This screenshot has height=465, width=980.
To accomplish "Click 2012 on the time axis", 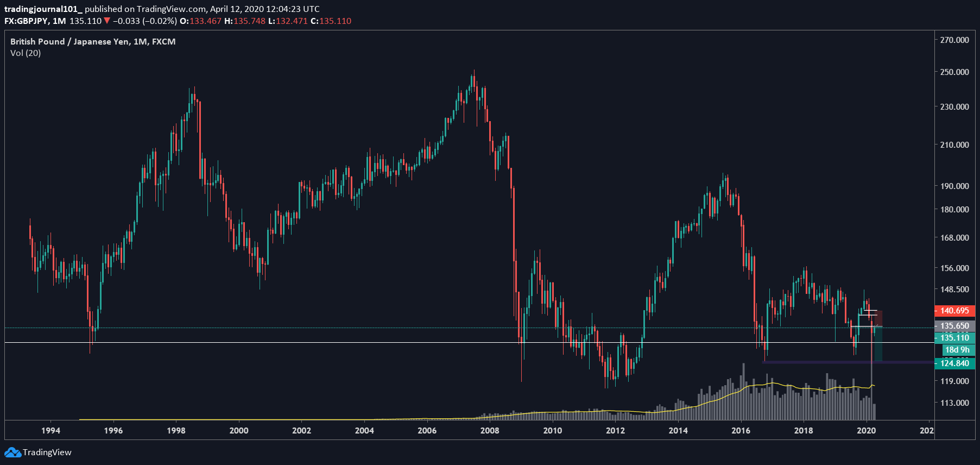I will coord(615,430).
